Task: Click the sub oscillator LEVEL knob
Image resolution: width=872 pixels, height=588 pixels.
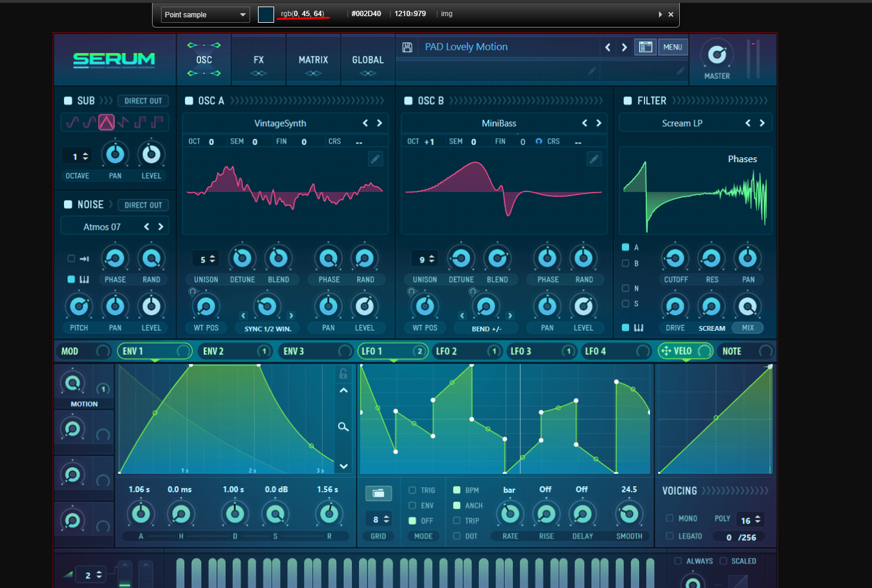Action: point(151,154)
